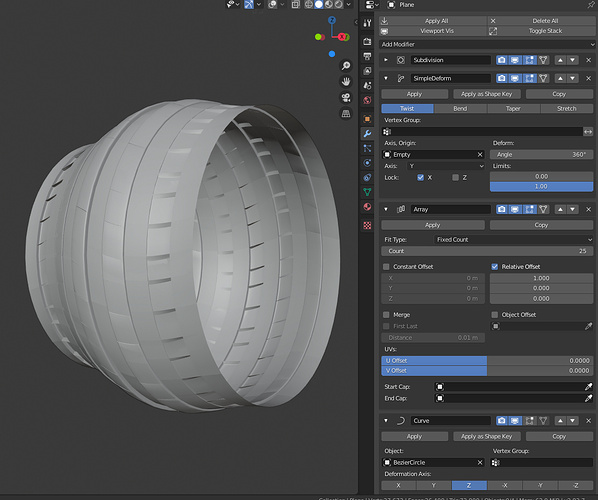Click Copy in the Array modifier
The width and height of the screenshot is (598, 500).
(x=541, y=225)
